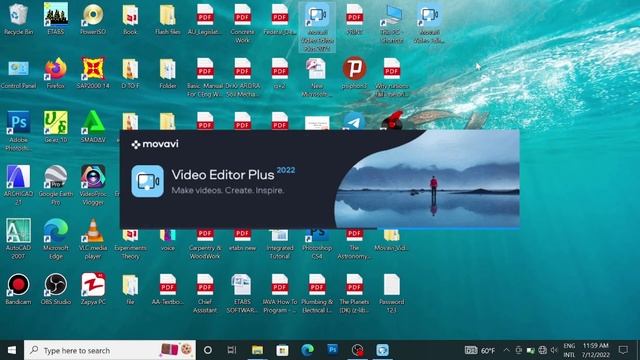Select the Integrated Tutorial file

pos(280,244)
